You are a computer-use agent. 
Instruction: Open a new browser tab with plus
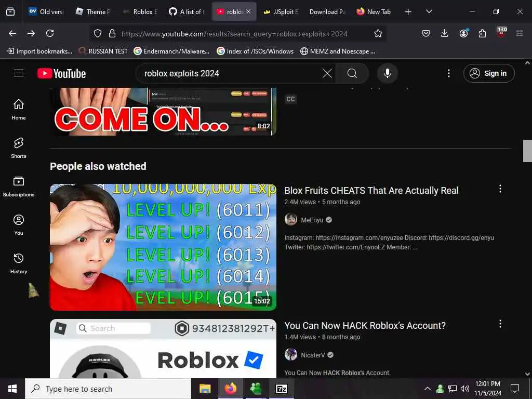coord(408,12)
